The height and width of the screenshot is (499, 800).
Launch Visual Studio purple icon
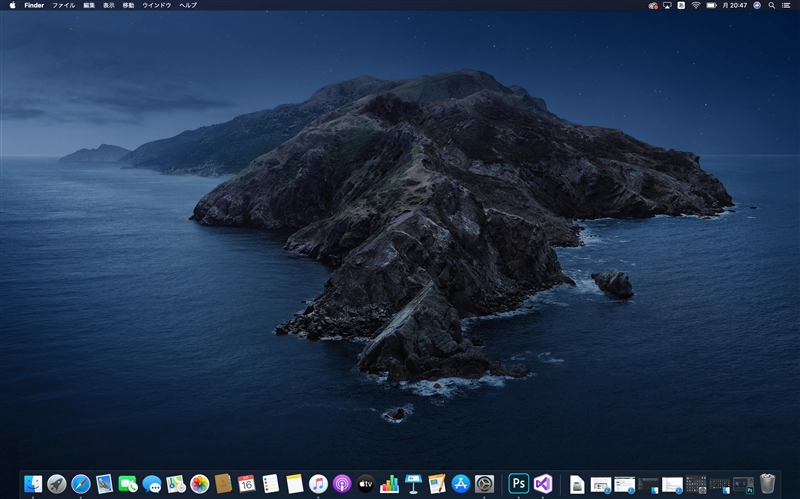(x=543, y=483)
